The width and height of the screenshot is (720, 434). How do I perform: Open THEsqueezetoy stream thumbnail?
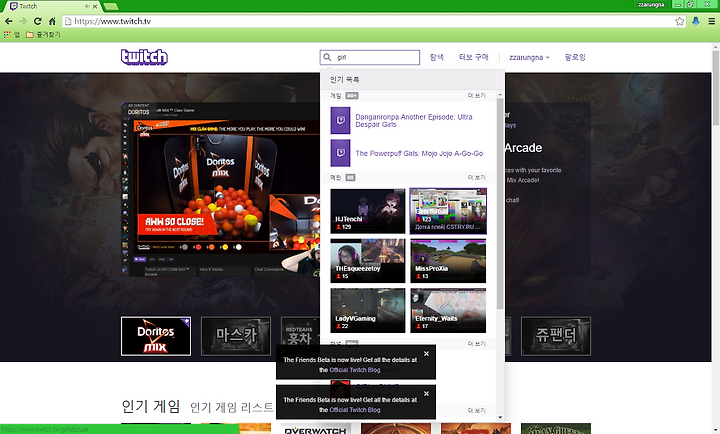click(x=368, y=260)
